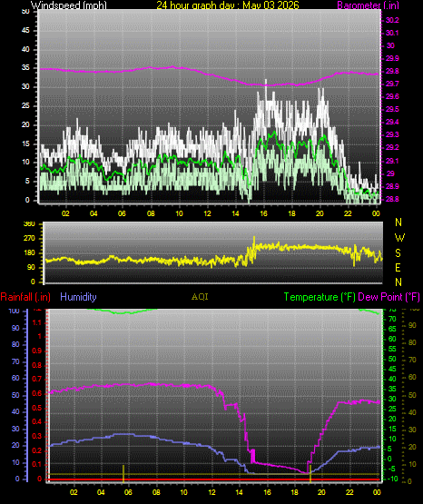This screenshot has height=504, width=423.
Task: Click the wind gust peak near hour 16
Action: click(266, 81)
